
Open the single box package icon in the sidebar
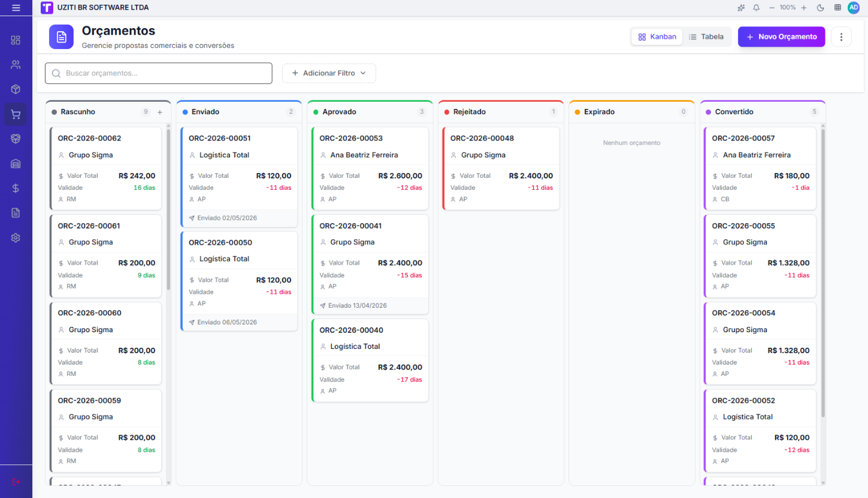pyautogui.click(x=16, y=89)
